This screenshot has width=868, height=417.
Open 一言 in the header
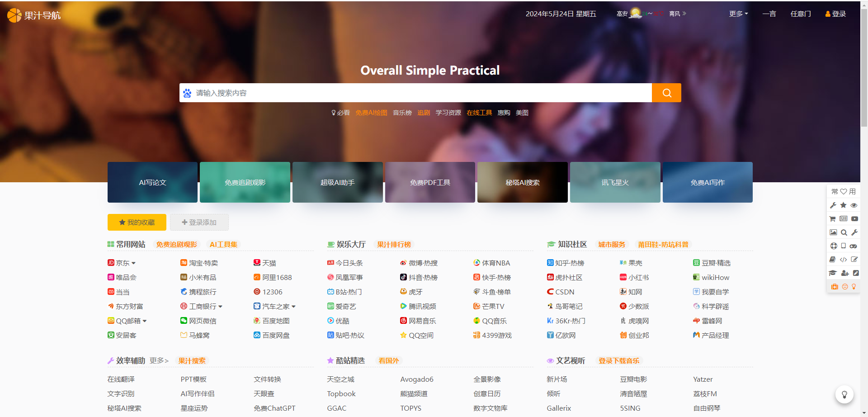click(769, 14)
